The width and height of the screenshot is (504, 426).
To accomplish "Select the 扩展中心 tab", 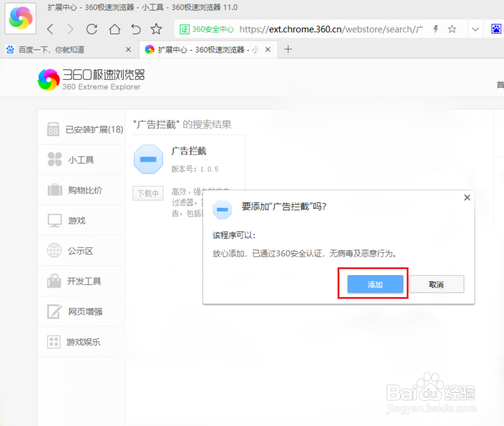I will click(208, 50).
